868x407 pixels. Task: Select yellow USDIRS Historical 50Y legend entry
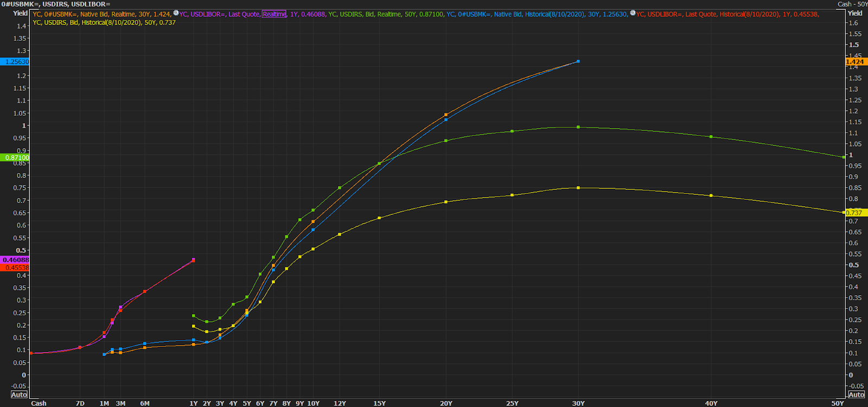(104, 23)
